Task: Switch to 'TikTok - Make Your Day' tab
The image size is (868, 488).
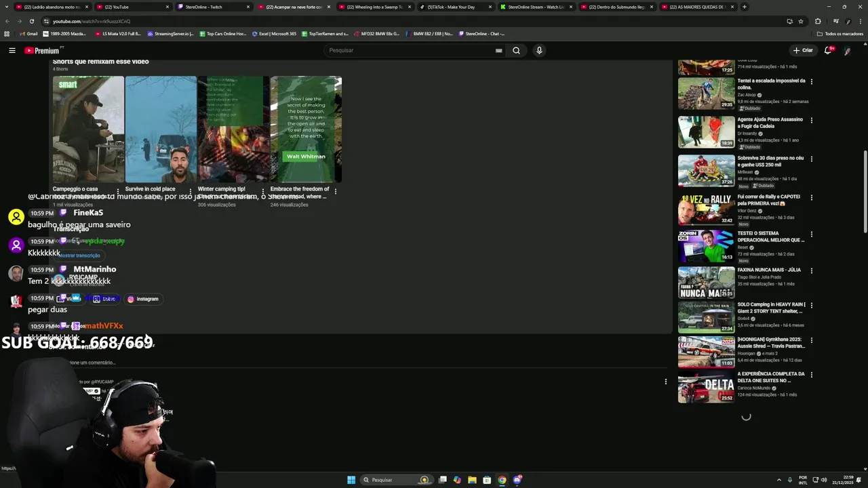Action: point(455,7)
